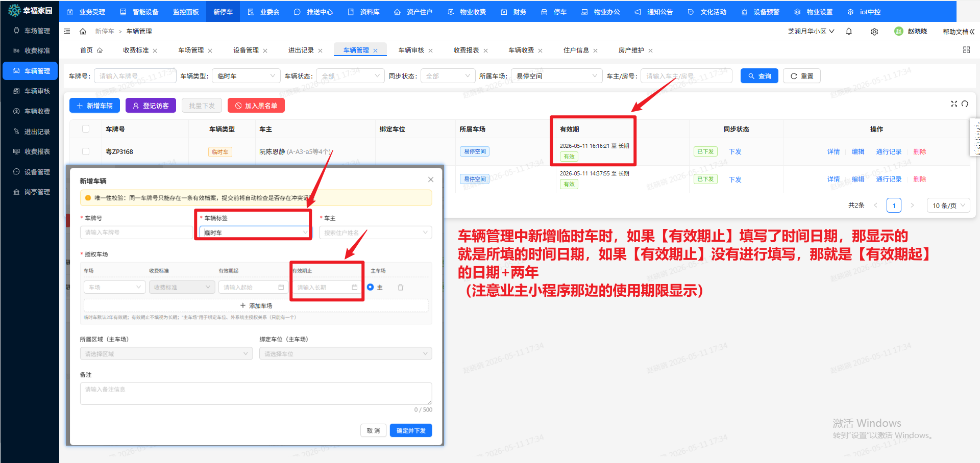
Task: Close the 房产维护 tab
Action: click(651, 50)
